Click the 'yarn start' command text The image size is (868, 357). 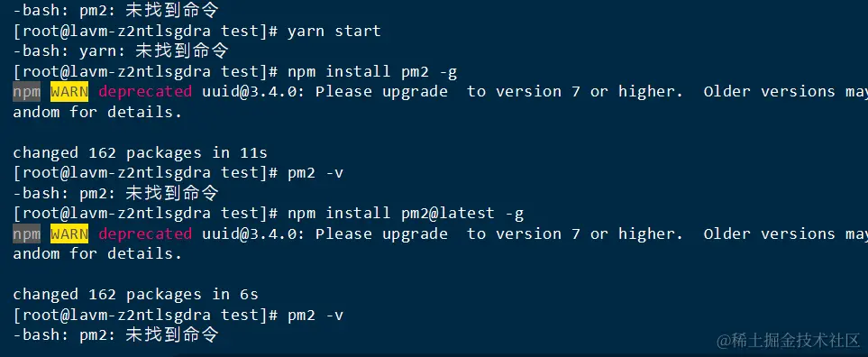(x=333, y=31)
